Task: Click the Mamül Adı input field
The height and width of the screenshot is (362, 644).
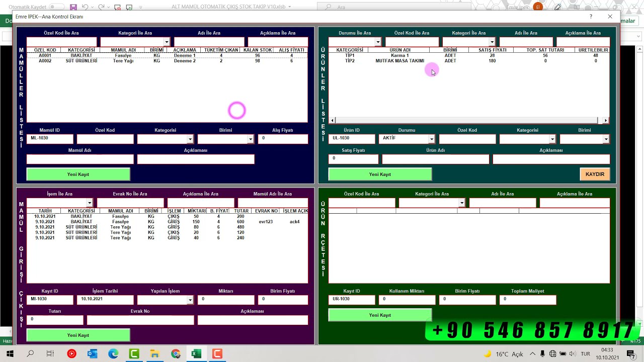Action: [x=80, y=159]
